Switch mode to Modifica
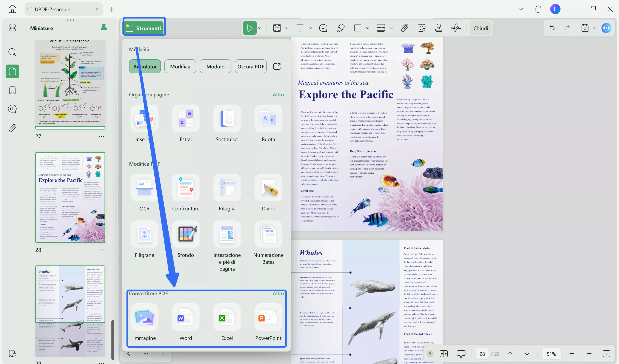The image size is (619, 364). [x=180, y=66]
